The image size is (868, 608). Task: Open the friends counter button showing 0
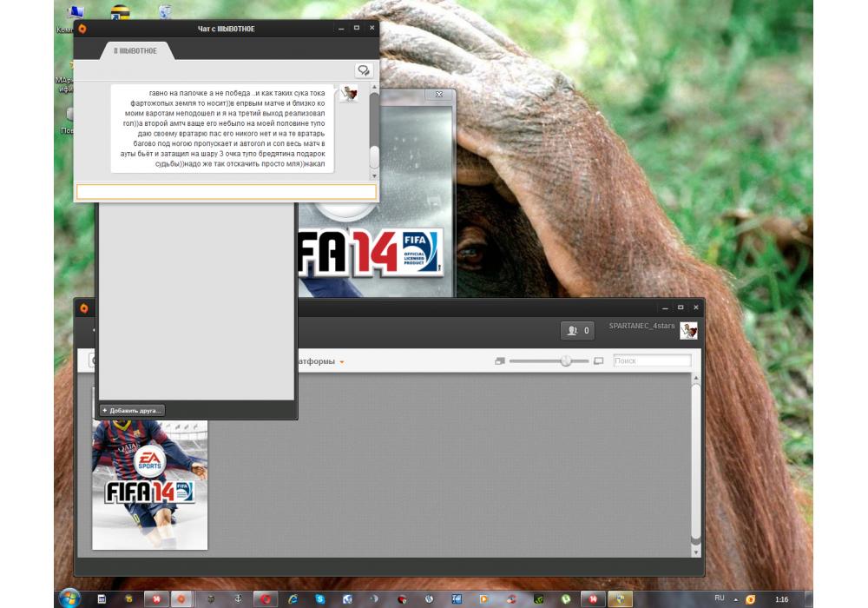coord(577,330)
